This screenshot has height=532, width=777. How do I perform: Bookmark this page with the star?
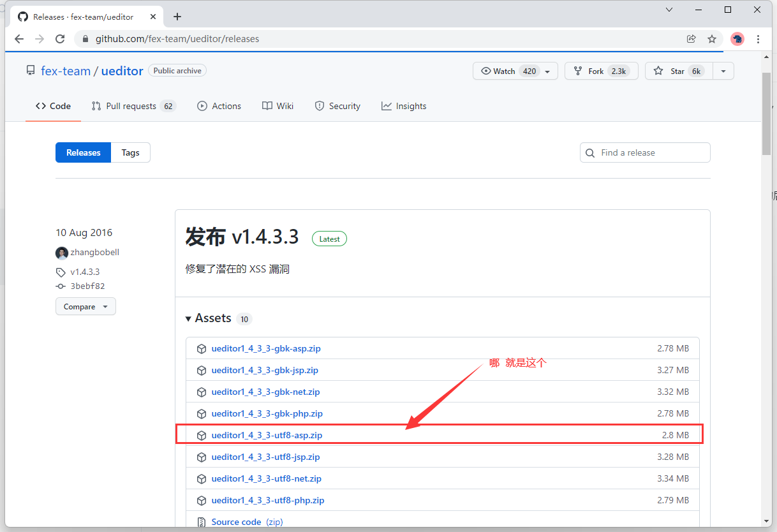coord(712,39)
